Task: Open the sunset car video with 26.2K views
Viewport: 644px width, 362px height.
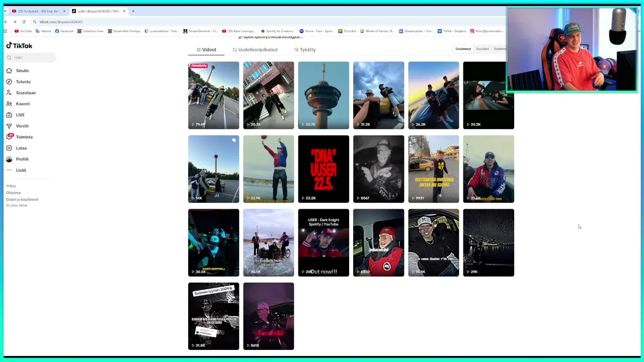Action: [434, 96]
